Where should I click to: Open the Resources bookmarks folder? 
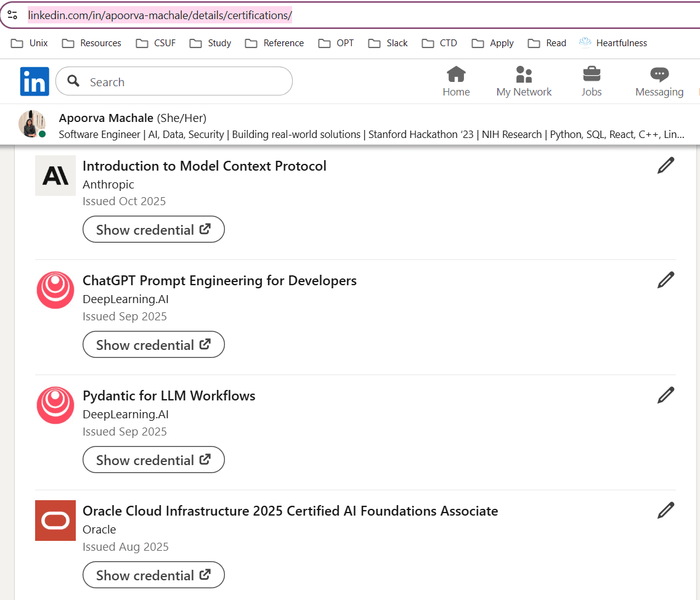click(x=92, y=43)
